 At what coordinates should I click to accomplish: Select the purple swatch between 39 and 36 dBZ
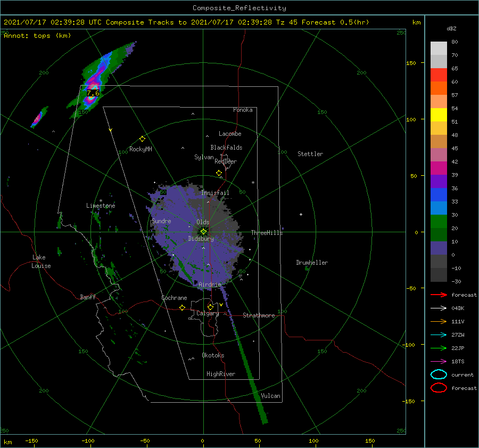439,182
